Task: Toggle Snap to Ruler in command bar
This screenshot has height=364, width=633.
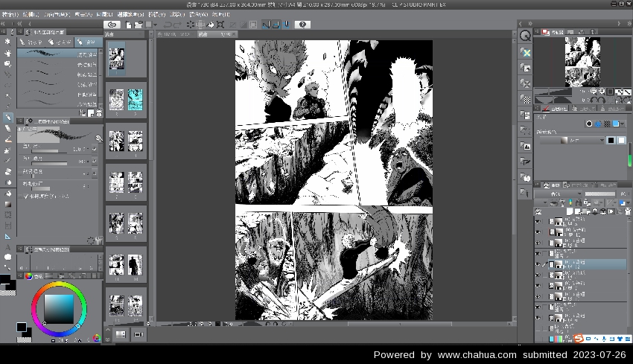Action: pyautogui.click(x=266, y=25)
